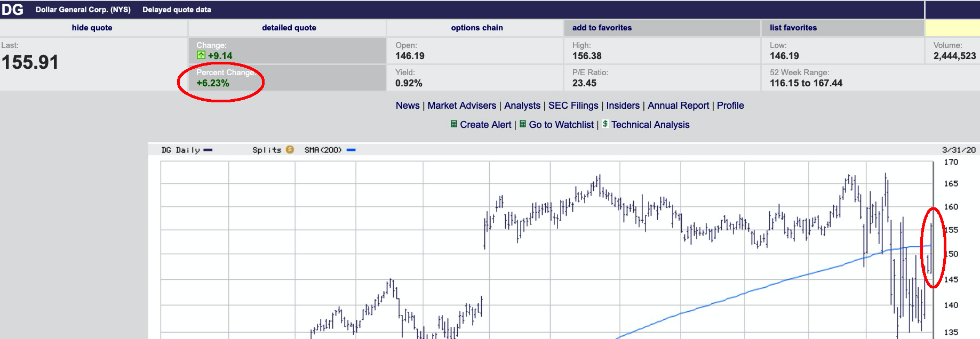Click the Technical Analysis dollar icon
This screenshot has width=980, height=339.
click(605, 124)
